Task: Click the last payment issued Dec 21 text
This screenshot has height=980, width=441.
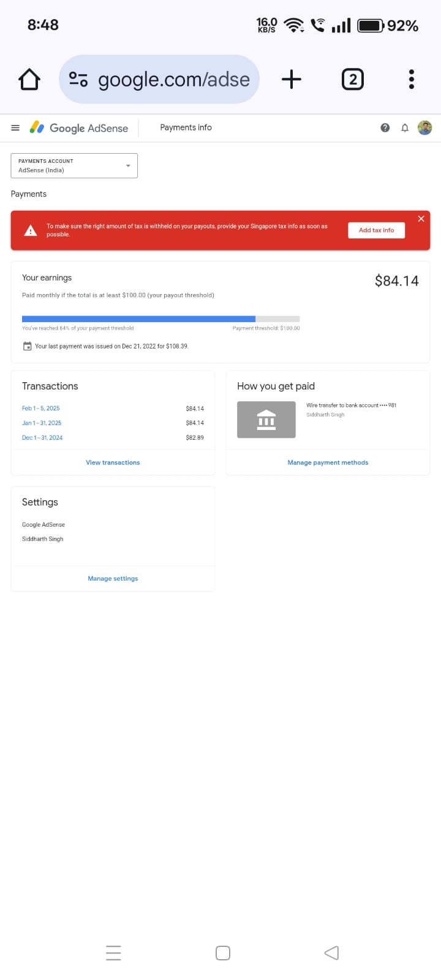Action: [111, 346]
